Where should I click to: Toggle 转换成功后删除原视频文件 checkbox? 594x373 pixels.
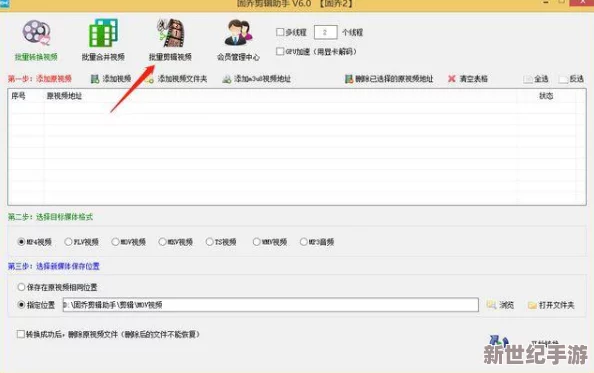click(20, 334)
